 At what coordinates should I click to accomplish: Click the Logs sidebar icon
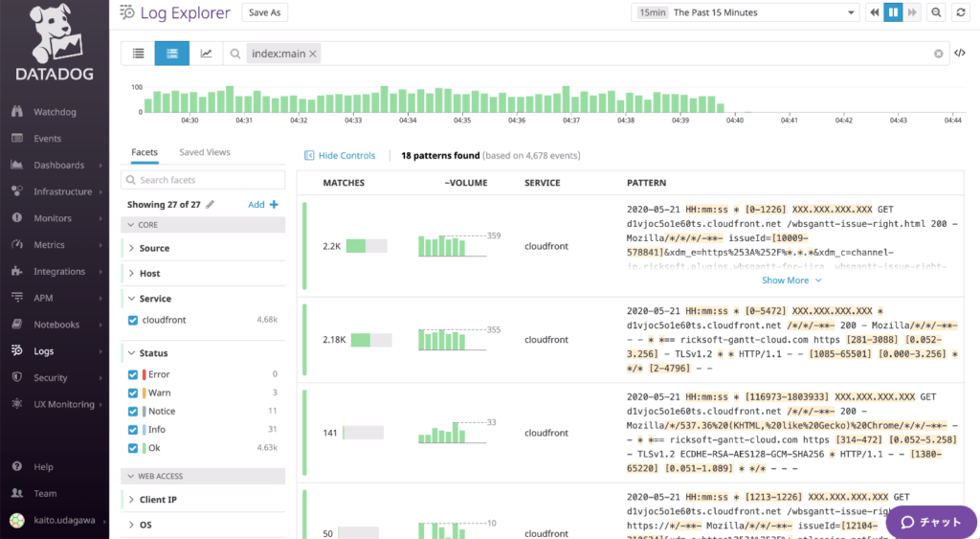pyautogui.click(x=17, y=350)
